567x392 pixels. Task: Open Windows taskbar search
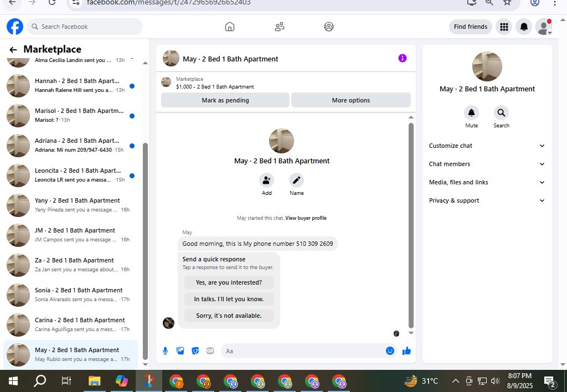[x=40, y=381]
